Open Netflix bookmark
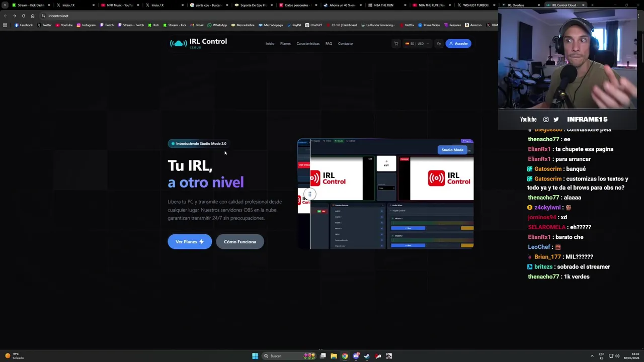Image resolution: width=644 pixels, height=362 pixels. 407,25
